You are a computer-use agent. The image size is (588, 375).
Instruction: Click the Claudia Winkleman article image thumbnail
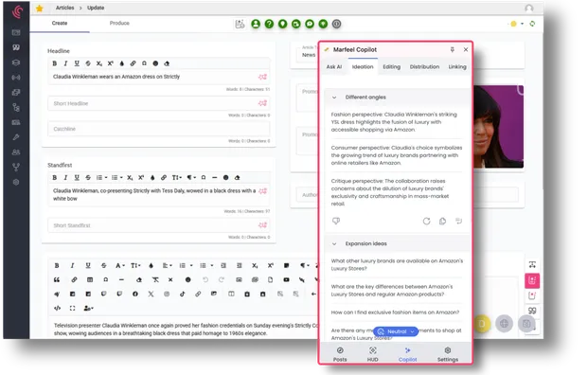(499, 127)
